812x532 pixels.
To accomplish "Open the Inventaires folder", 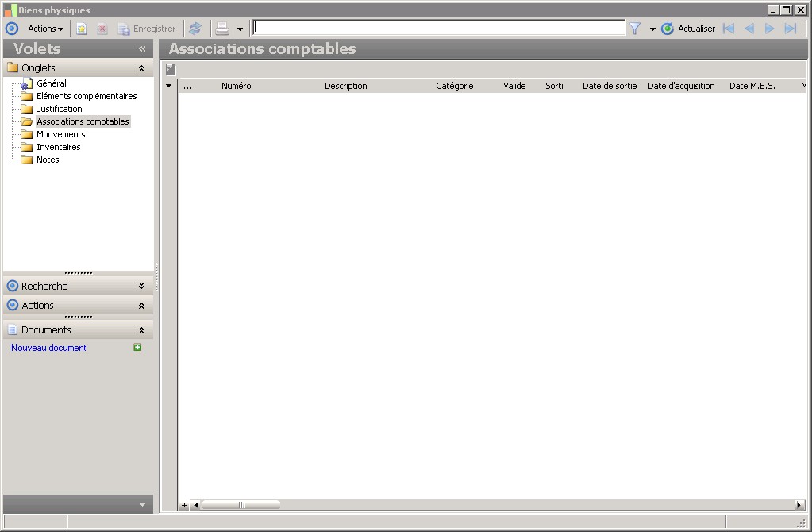I will (59, 147).
